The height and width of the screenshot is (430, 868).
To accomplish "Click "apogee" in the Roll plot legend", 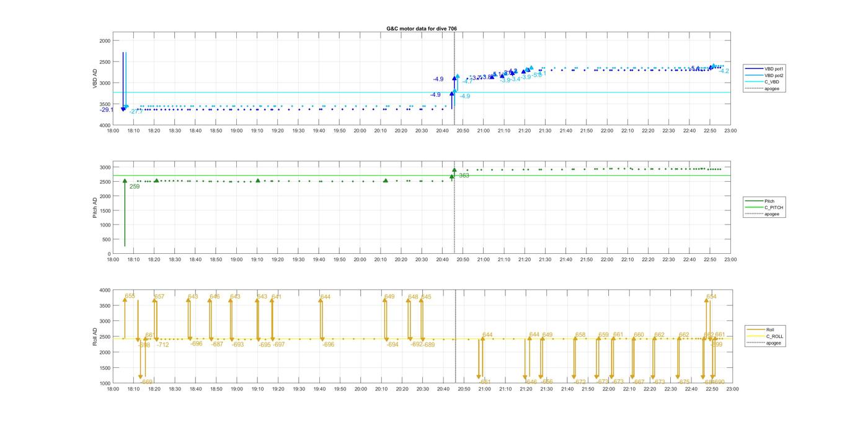I will (x=773, y=343).
